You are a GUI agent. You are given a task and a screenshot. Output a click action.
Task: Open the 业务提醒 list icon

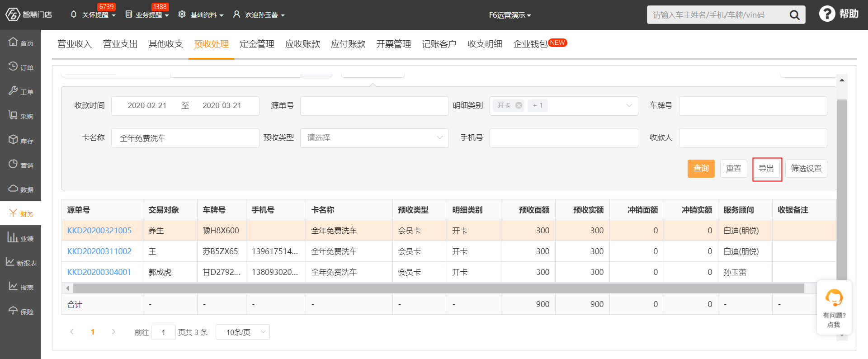(129, 14)
